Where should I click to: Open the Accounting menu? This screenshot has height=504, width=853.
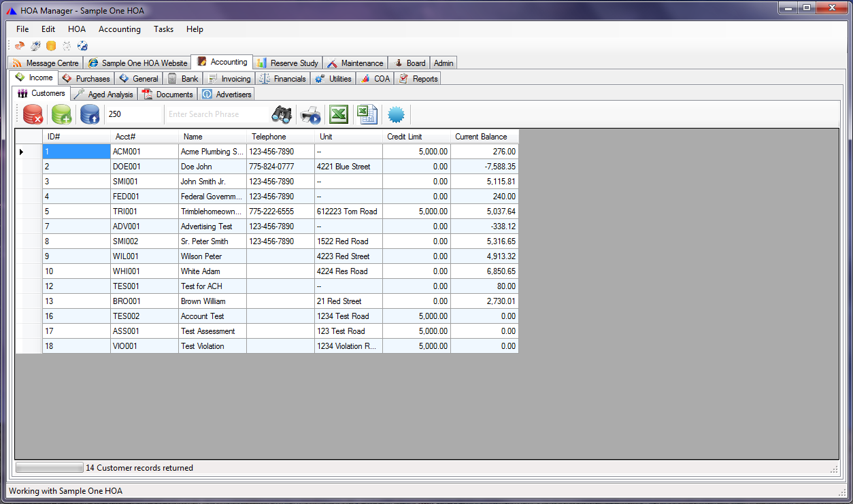tap(120, 29)
